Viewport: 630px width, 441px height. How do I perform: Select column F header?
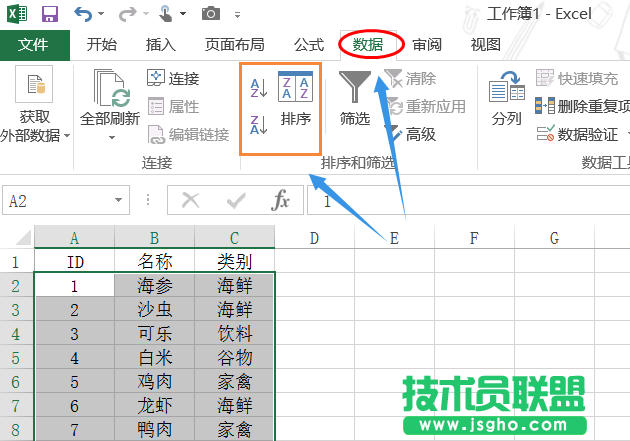point(474,237)
